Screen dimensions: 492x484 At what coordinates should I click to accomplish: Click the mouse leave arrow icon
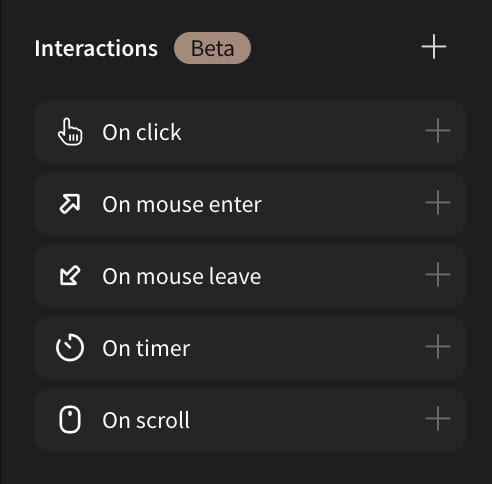tap(70, 275)
